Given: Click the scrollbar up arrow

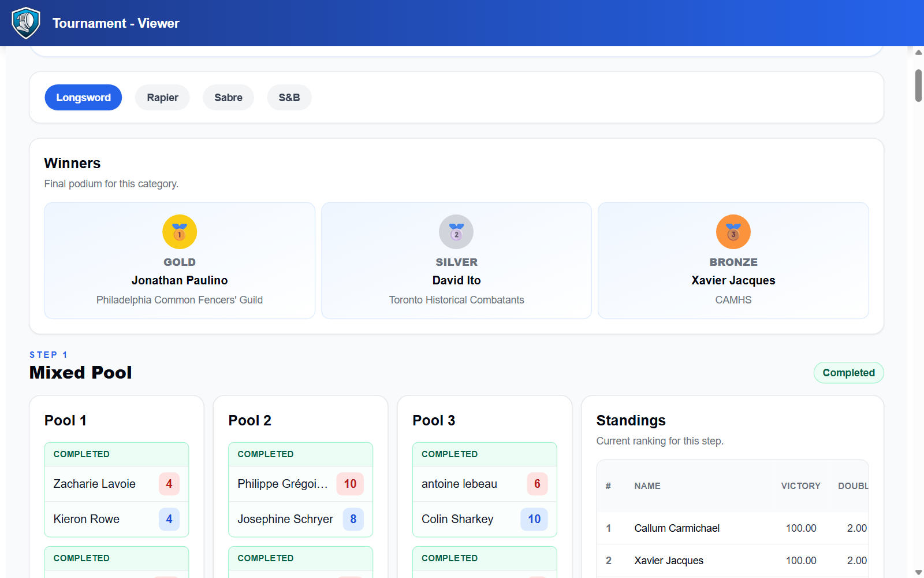Looking at the screenshot, I should pyautogui.click(x=918, y=52).
